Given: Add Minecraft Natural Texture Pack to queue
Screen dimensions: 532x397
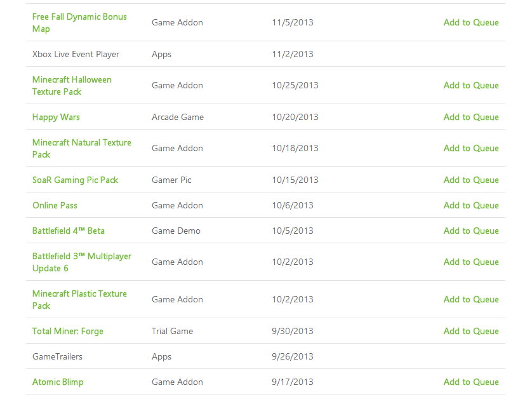Looking at the screenshot, I should (x=471, y=148).
